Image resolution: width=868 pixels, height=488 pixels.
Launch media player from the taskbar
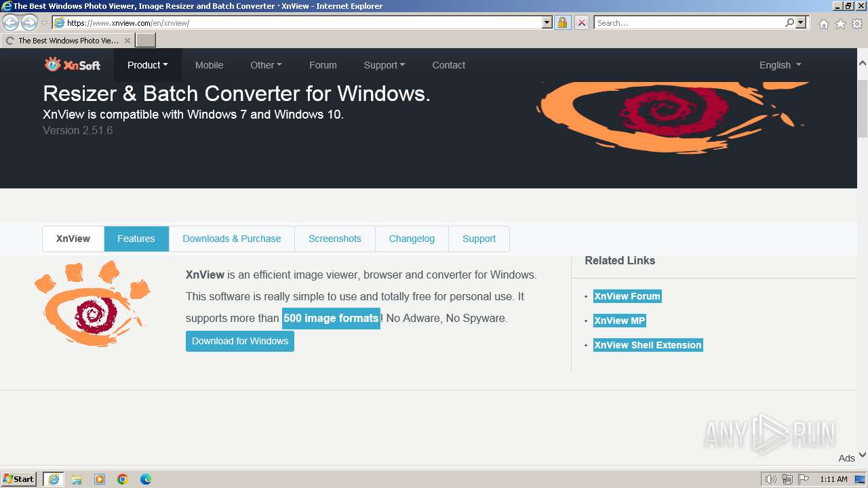pos(100,479)
